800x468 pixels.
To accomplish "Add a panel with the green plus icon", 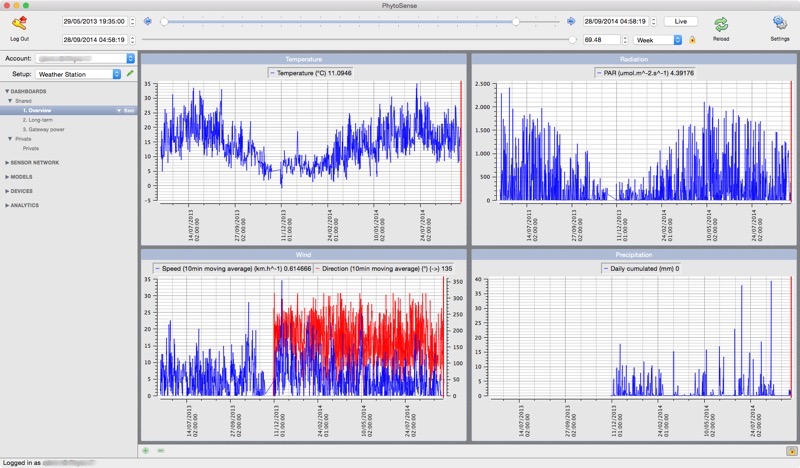I will [146, 451].
